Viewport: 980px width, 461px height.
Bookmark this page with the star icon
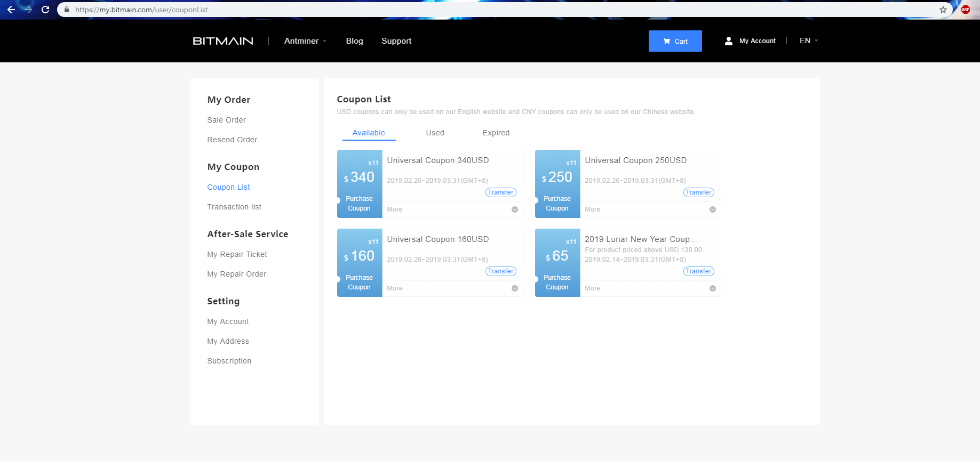click(x=943, y=10)
